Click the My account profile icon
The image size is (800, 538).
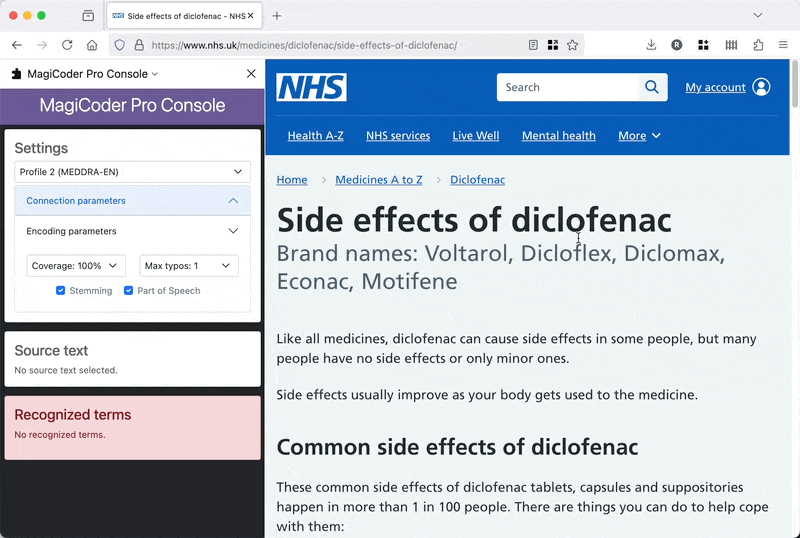tap(761, 87)
